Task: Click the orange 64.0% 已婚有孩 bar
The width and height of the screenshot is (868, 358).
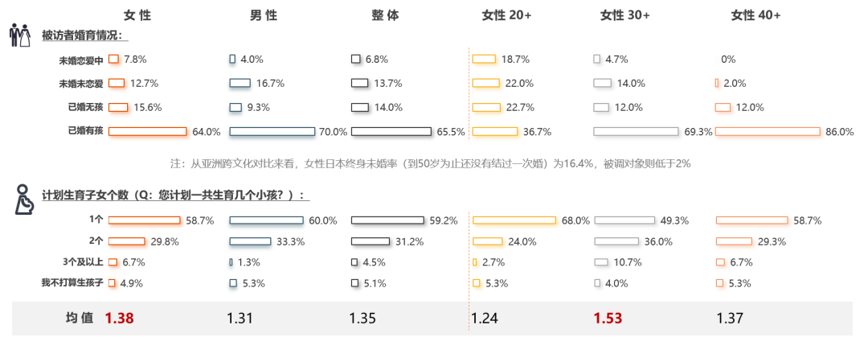Action: click(x=148, y=132)
